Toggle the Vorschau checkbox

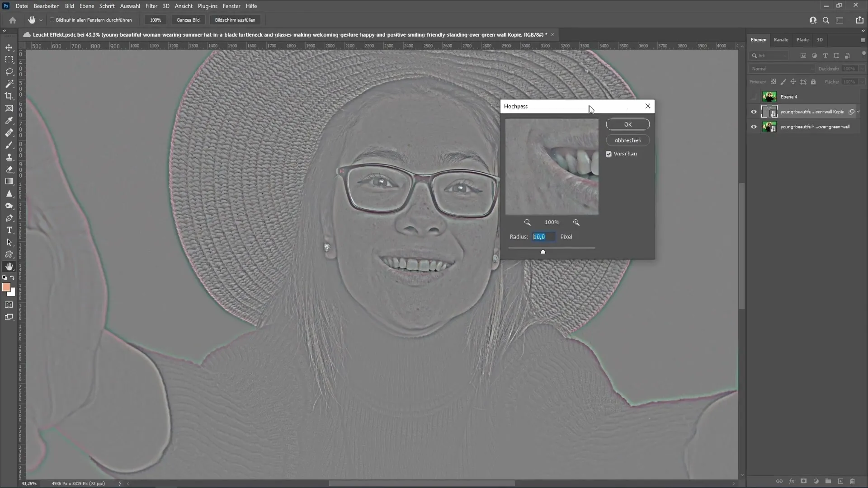click(609, 154)
